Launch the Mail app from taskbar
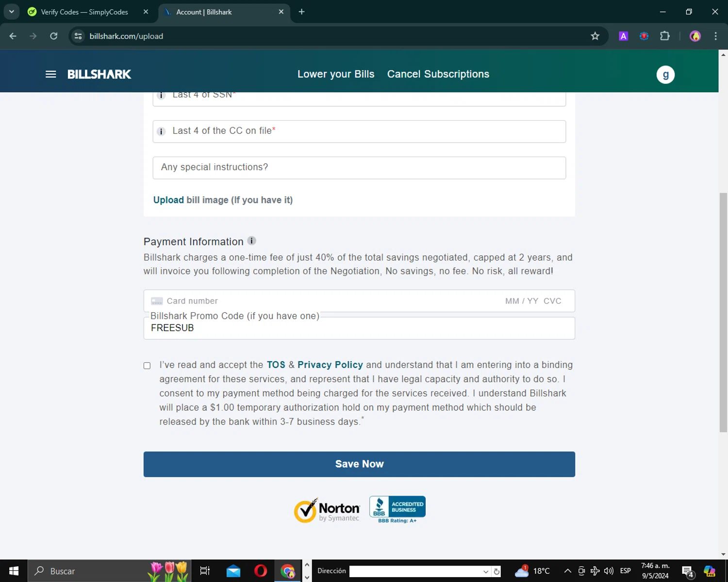The image size is (728, 582). click(233, 571)
